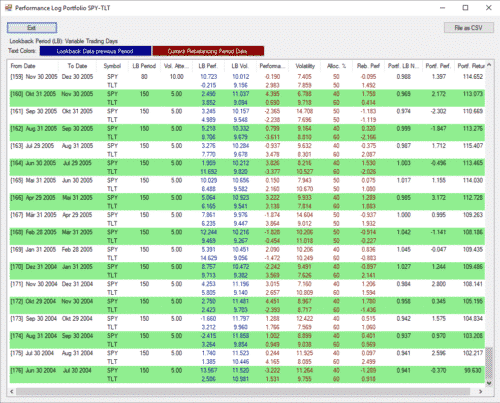Click the File as CSV button
500x403 pixels.
click(468, 28)
